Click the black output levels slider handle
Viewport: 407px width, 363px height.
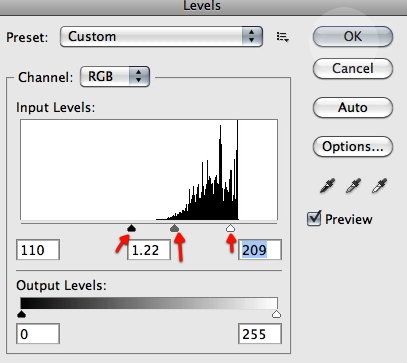pyautogui.click(x=21, y=314)
